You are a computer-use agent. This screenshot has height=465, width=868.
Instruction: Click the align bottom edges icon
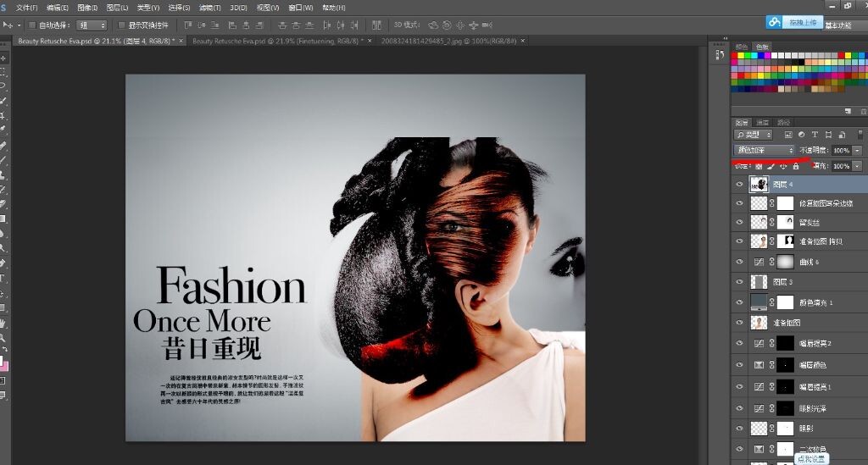coord(214,25)
